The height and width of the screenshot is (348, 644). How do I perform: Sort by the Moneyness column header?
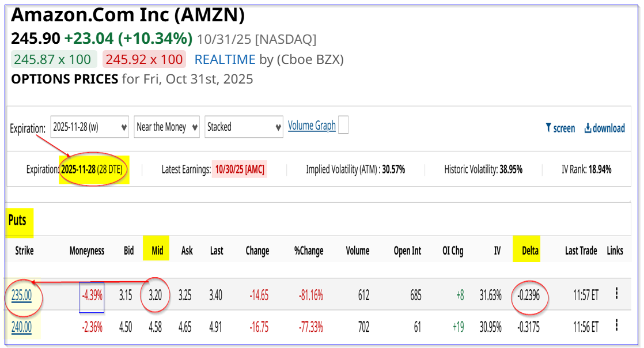coord(87,251)
